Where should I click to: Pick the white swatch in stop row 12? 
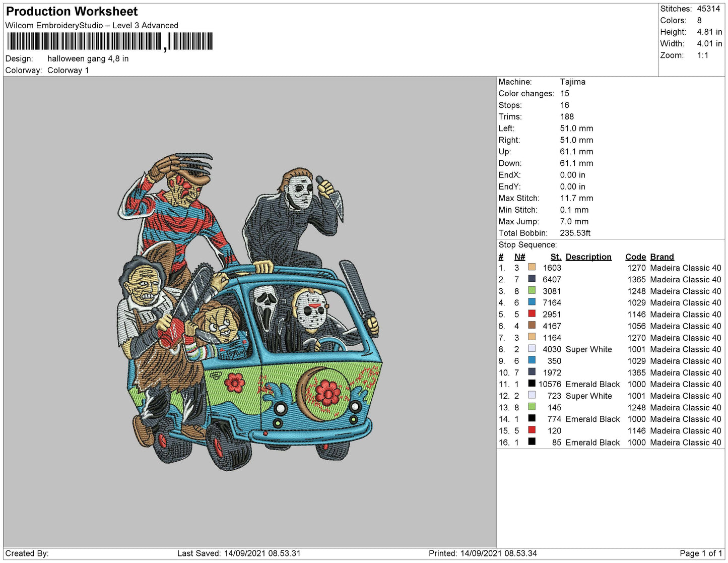pos(532,395)
